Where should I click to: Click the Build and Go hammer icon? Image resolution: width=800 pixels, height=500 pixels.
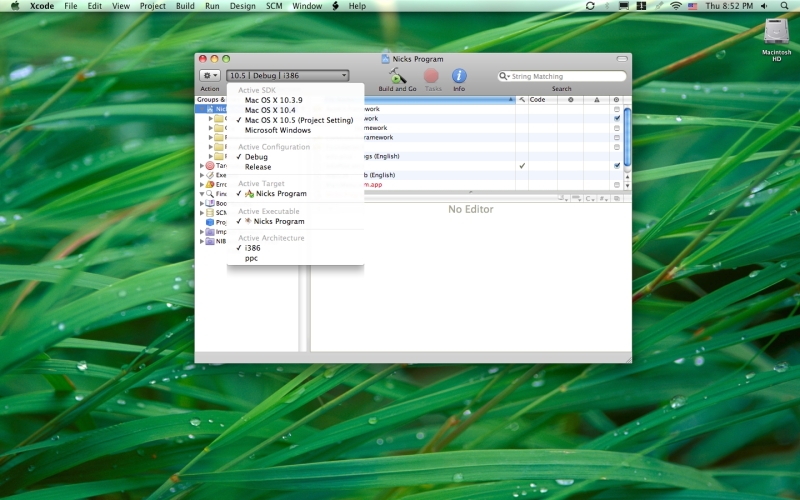(397, 76)
